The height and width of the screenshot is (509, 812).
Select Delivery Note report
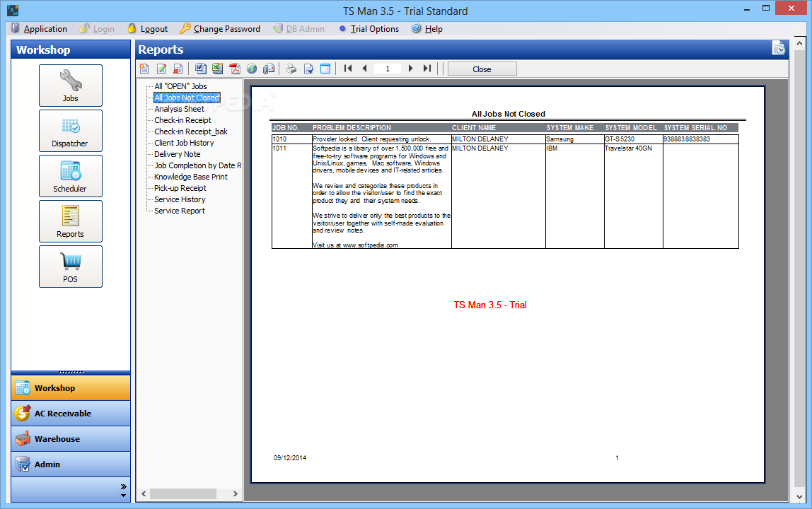177,154
